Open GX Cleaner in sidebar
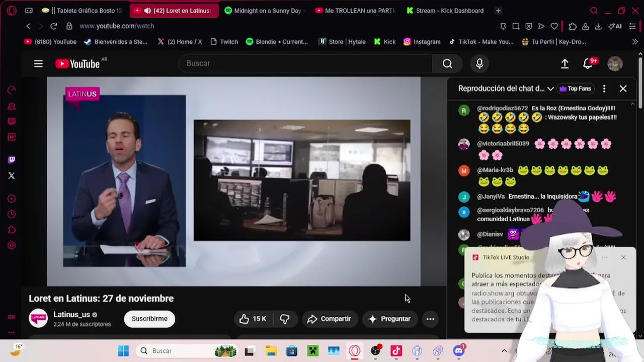The image size is (644, 362). coord(12,106)
